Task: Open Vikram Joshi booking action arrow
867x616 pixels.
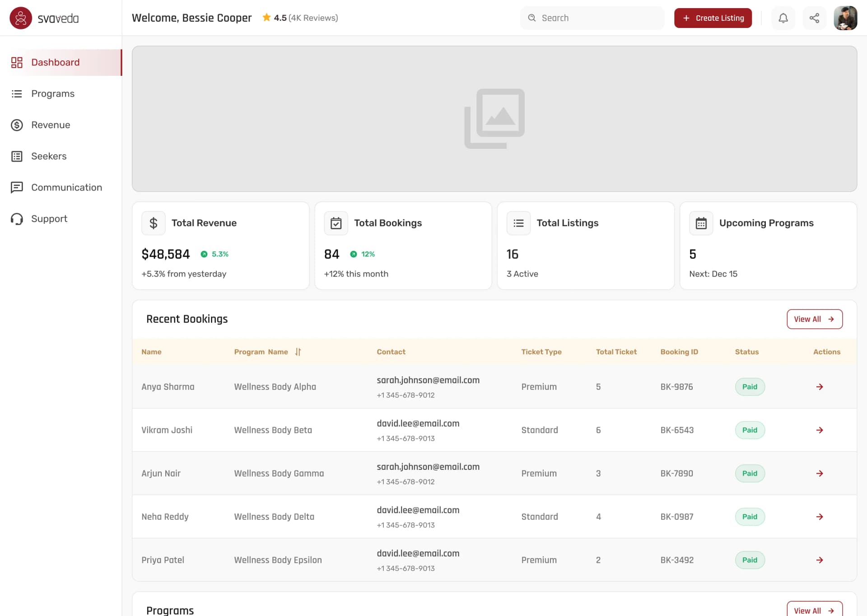Action: tap(820, 430)
